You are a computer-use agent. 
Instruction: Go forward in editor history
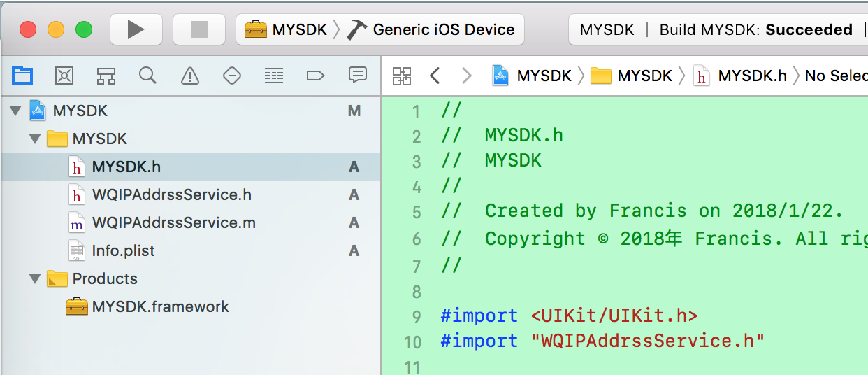(467, 76)
